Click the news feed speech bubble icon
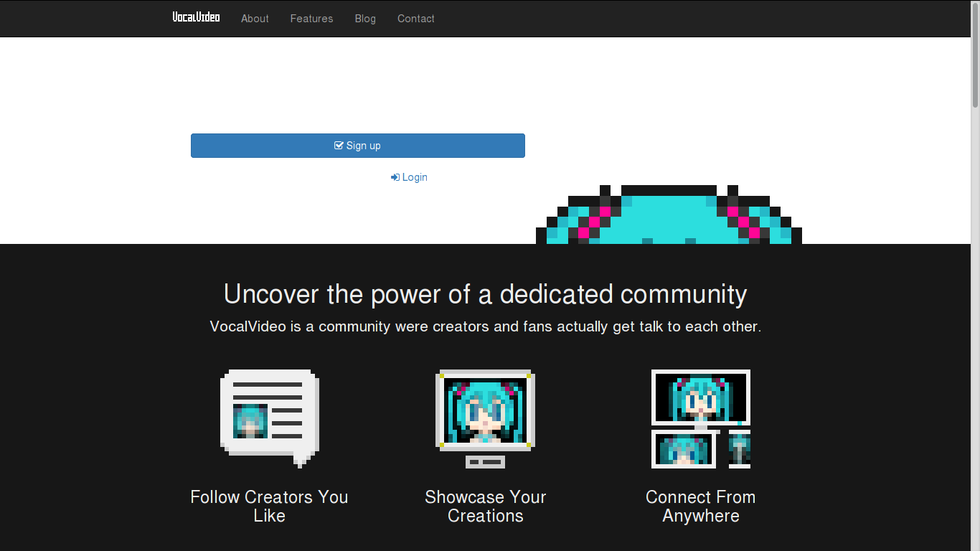980x551 pixels. [x=269, y=419]
